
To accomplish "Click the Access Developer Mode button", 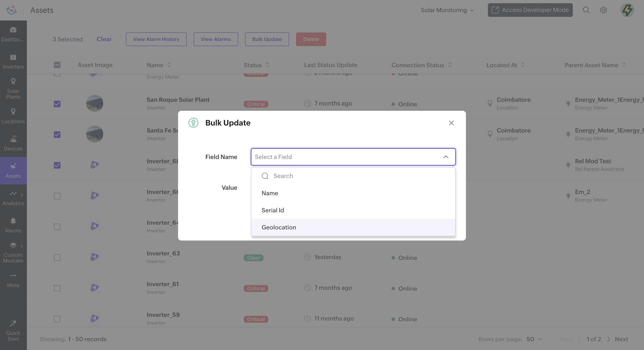I will [530, 10].
